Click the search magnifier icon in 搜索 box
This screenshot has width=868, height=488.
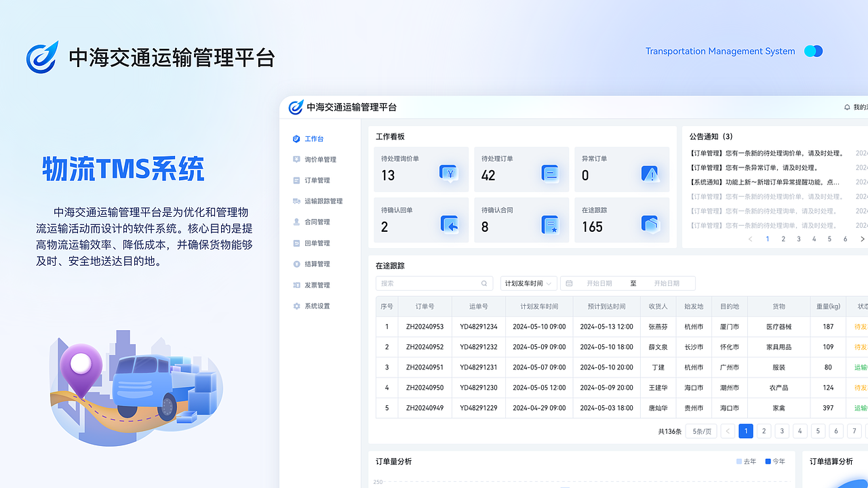click(484, 283)
